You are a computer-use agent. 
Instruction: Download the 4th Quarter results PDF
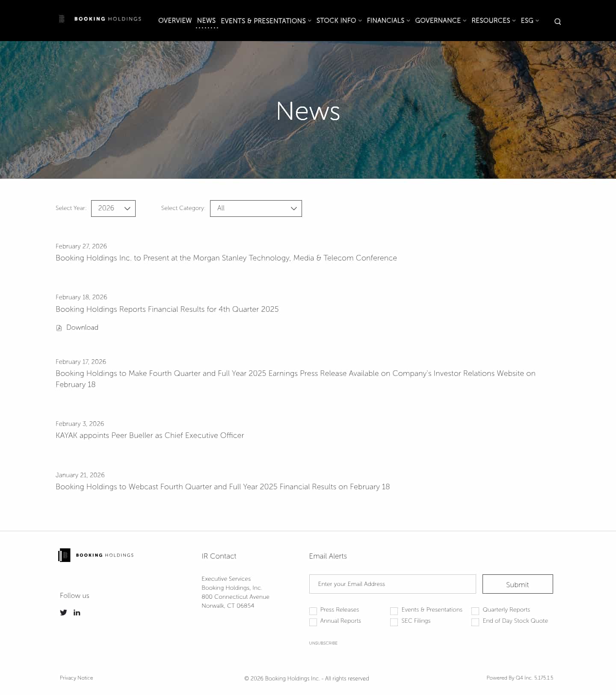pos(82,328)
